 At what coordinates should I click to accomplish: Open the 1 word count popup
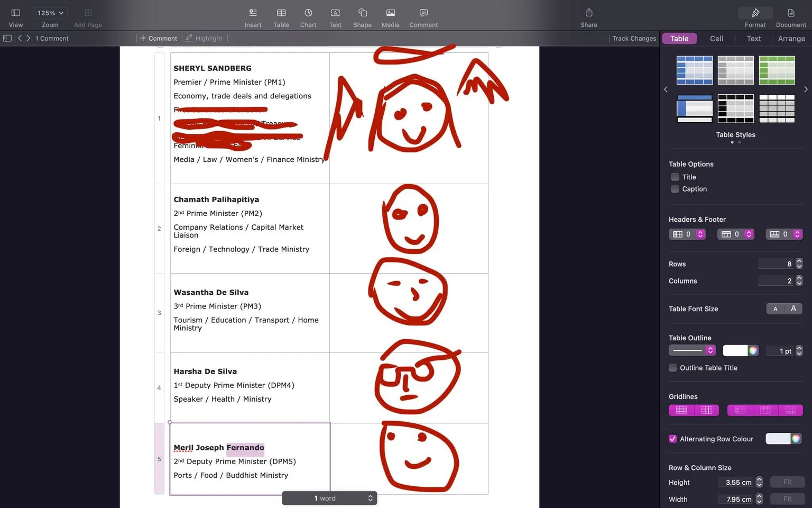tap(329, 498)
